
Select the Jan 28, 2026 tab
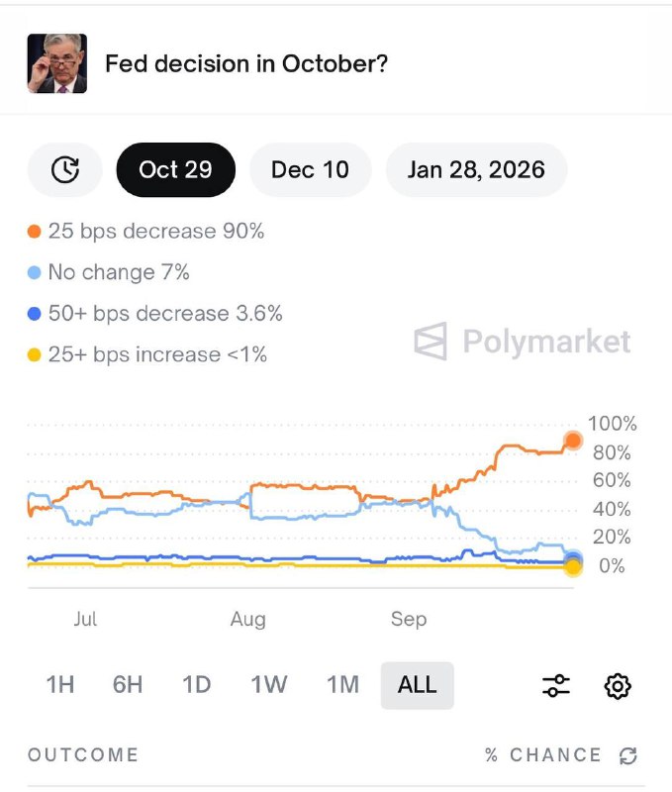coord(475,169)
